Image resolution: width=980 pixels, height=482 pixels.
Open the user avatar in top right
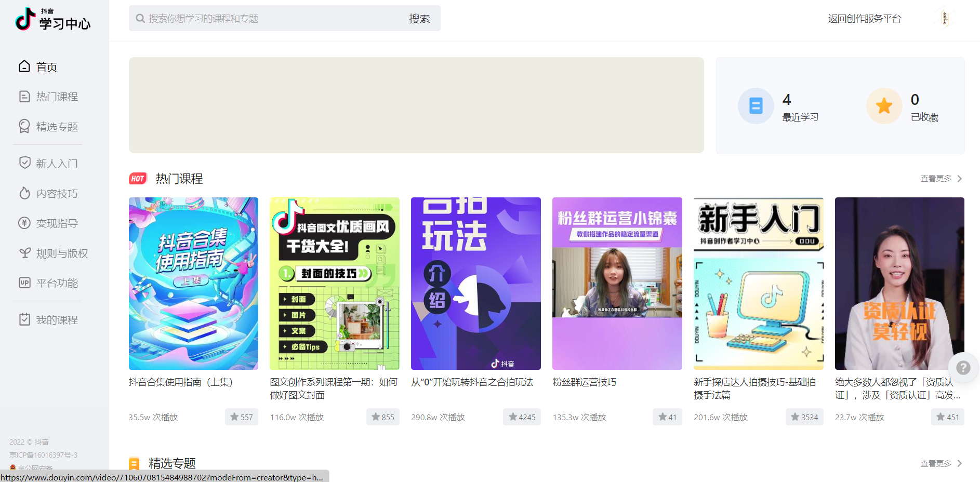(944, 18)
